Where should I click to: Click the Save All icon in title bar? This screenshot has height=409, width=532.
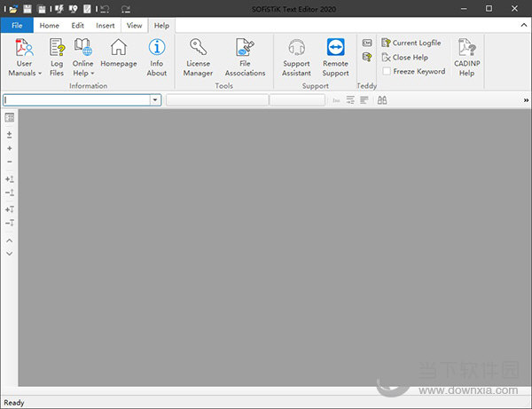point(42,9)
